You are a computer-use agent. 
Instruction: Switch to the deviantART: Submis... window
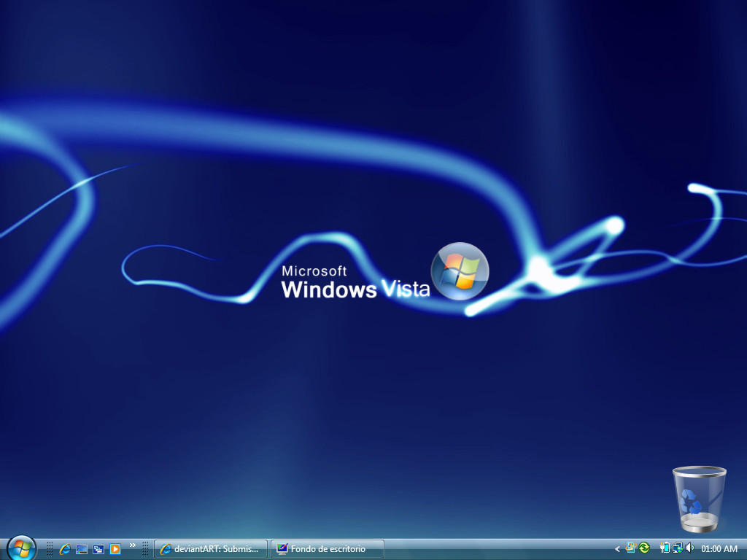point(211,549)
